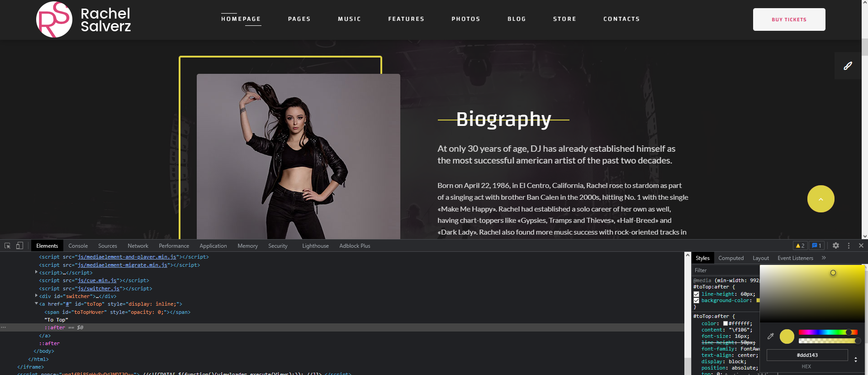This screenshot has width=868, height=375.
Task: Expand the div id="switcher" node
Action: coord(36,296)
